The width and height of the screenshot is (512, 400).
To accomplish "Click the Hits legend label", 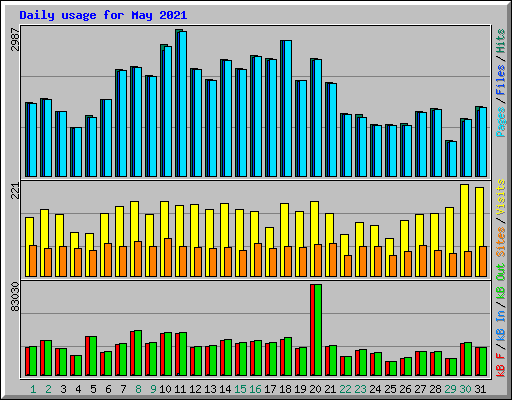I will tap(501, 41).
